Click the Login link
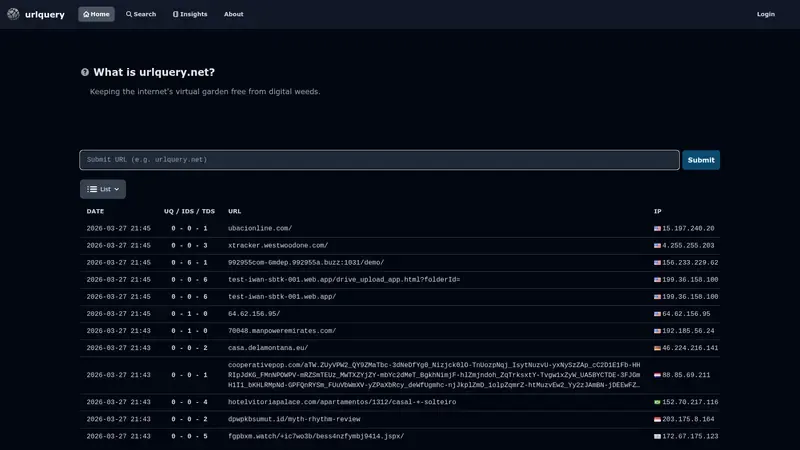The image size is (800, 450). [765, 14]
